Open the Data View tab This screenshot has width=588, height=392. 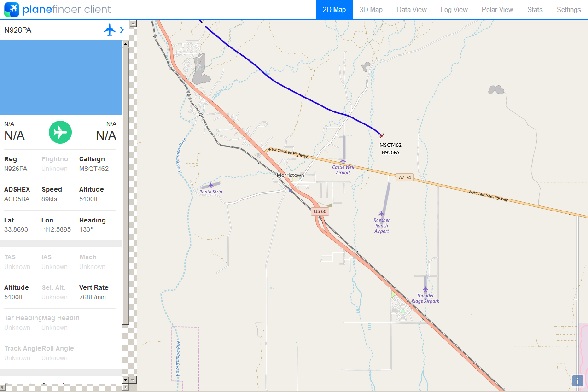click(412, 10)
